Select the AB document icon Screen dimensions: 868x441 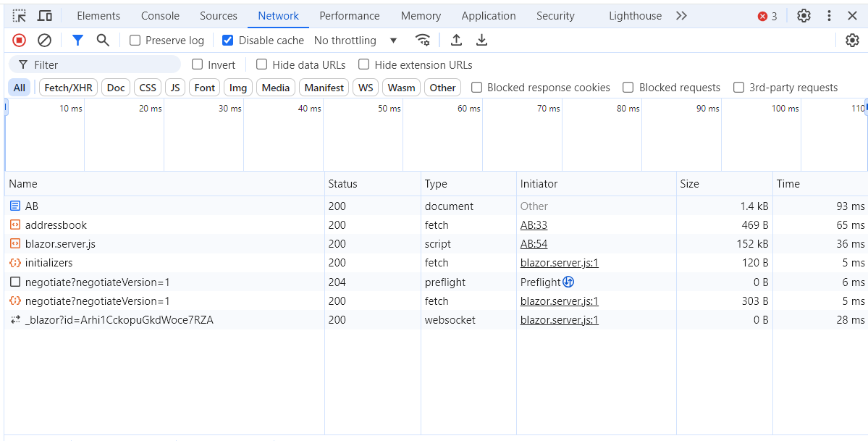15,206
